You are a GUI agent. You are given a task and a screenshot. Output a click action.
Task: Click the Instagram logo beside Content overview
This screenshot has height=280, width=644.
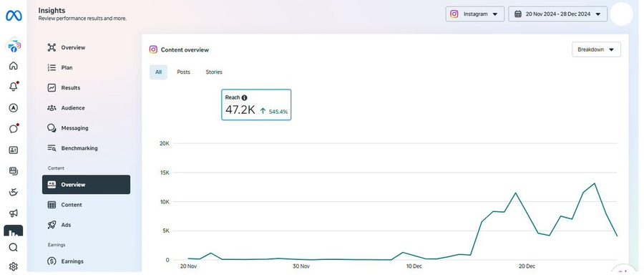tap(153, 49)
